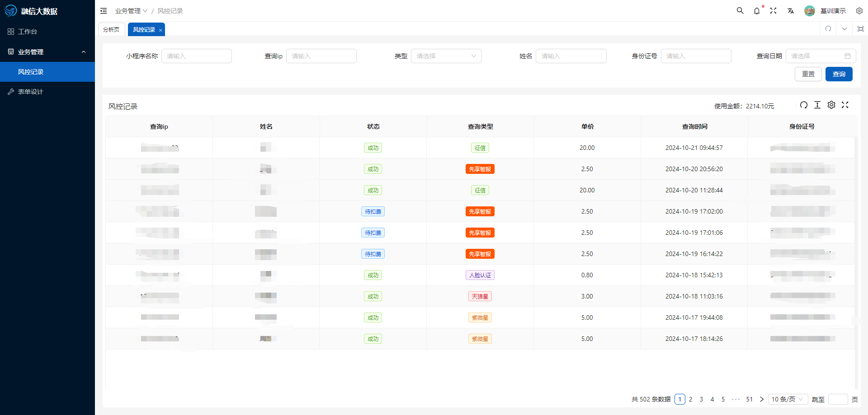Click timestamp 2024-10-17 18:14:26
Viewport: 868px width, 415px height.
tap(694, 339)
